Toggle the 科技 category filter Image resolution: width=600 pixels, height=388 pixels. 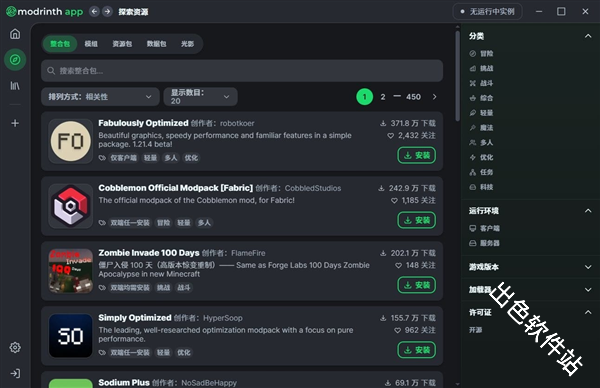coord(481,187)
